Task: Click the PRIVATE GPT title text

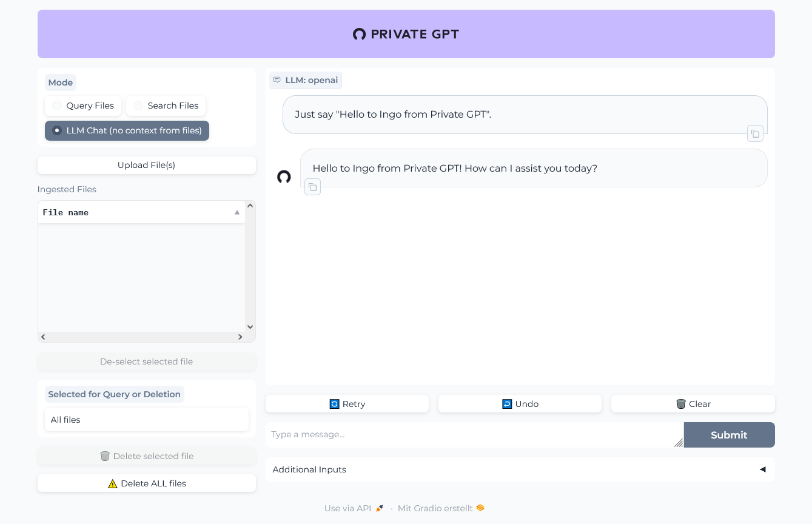Action: [x=415, y=34]
